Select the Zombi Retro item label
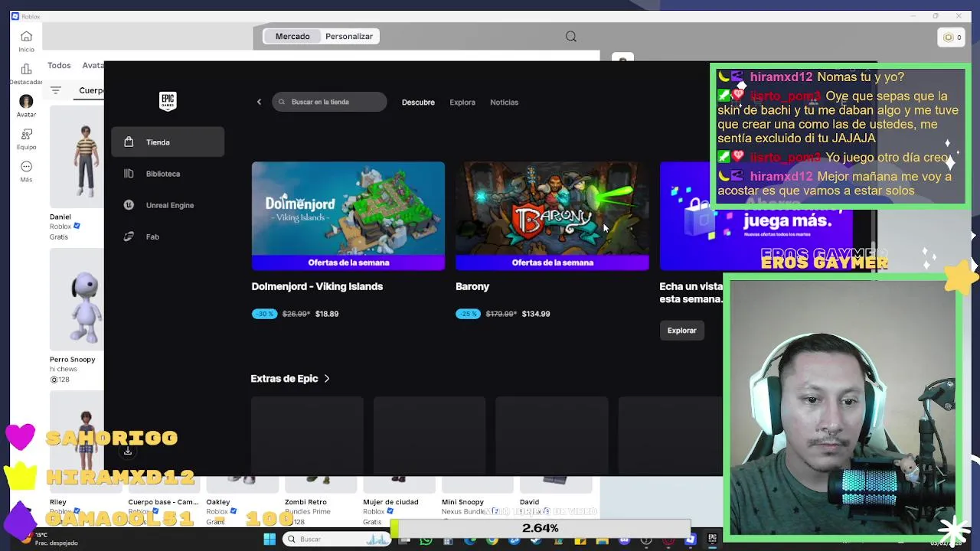980x551 pixels. [x=305, y=502]
